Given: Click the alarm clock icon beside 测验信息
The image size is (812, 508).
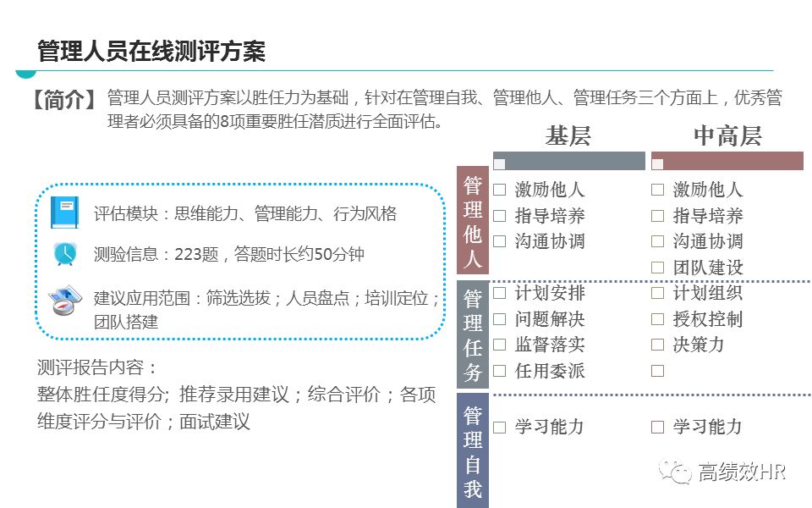Looking at the screenshot, I should 65,253.
